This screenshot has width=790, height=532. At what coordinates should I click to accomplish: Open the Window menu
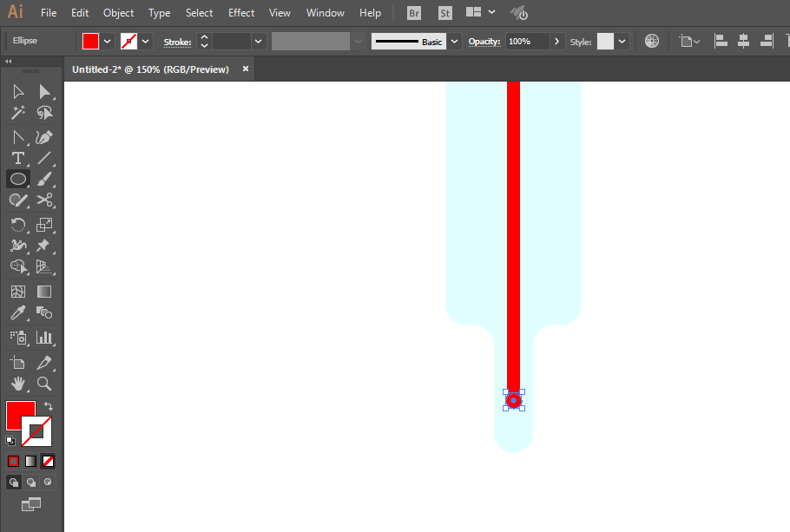[x=326, y=13]
